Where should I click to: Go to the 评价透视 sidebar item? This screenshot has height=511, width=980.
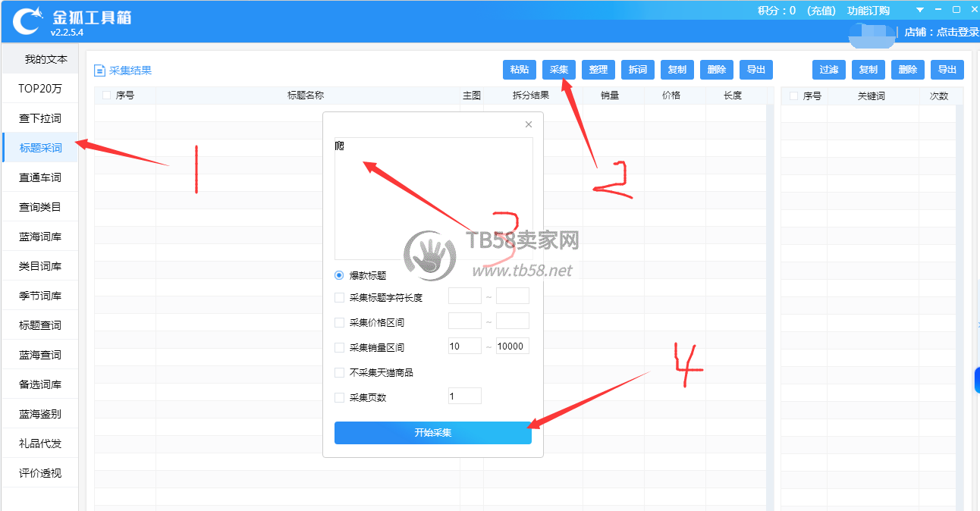click(x=40, y=473)
